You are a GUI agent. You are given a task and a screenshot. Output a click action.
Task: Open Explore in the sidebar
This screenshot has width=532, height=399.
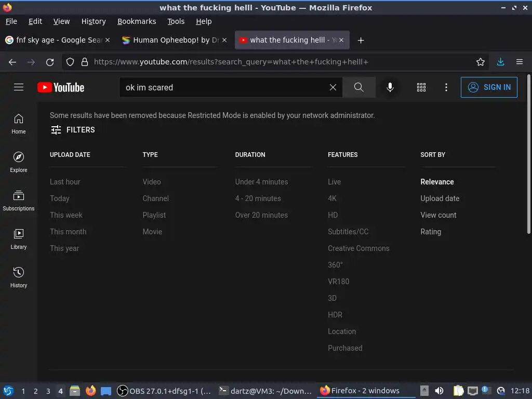pyautogui.click(x=19, y=162)
